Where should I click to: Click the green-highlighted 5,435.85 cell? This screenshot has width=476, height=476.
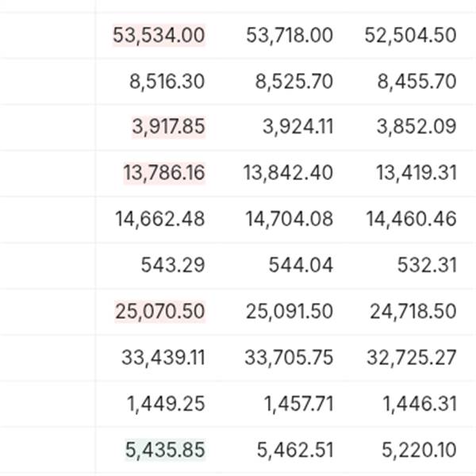(x=165, y=449)
